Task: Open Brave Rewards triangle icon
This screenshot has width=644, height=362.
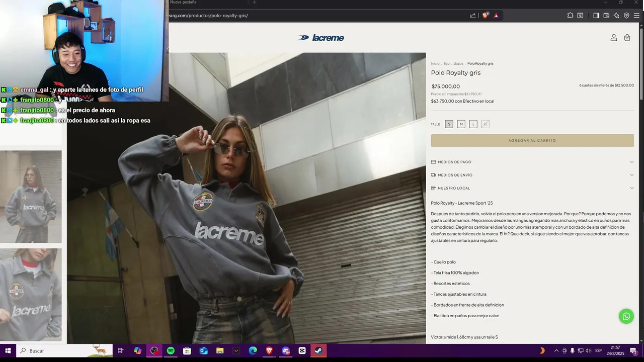Action: pos(496,16)
